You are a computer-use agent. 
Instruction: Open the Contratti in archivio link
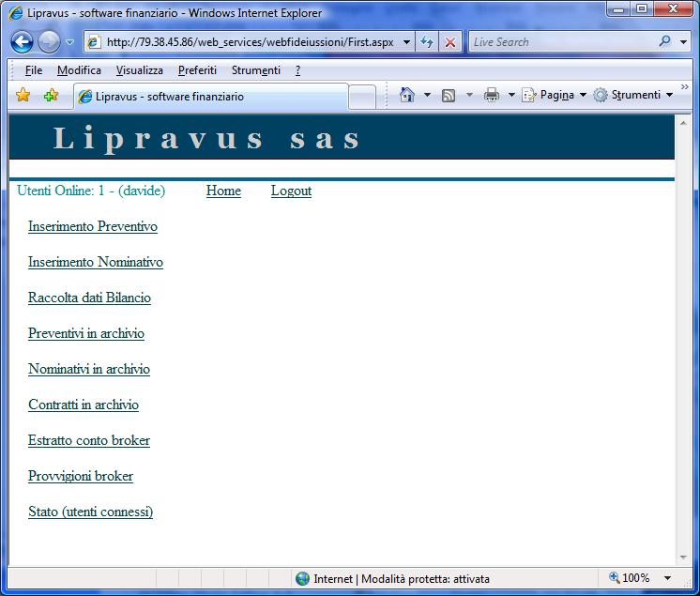tap(84, 405)
